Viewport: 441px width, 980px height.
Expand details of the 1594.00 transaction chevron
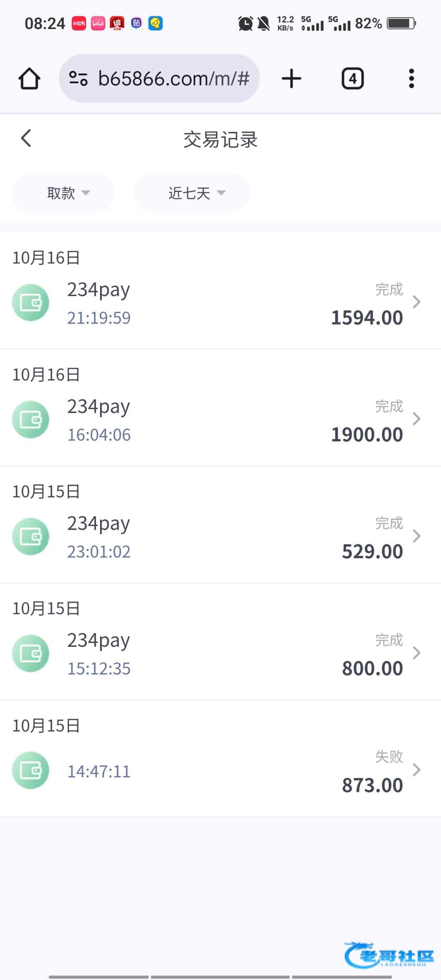(416, 302)
